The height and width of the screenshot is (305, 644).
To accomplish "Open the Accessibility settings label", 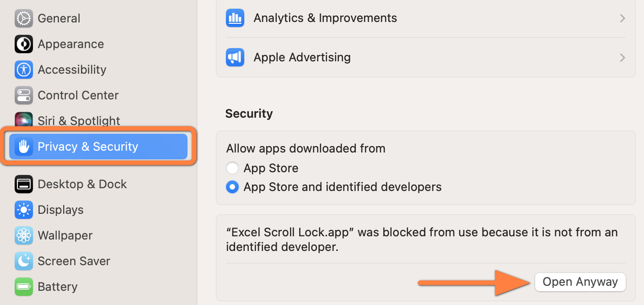I will (72, 70).
